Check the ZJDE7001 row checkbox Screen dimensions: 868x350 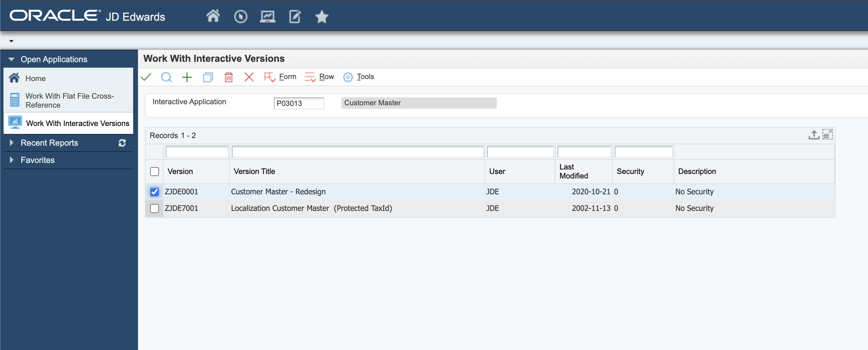pos(155,208)
